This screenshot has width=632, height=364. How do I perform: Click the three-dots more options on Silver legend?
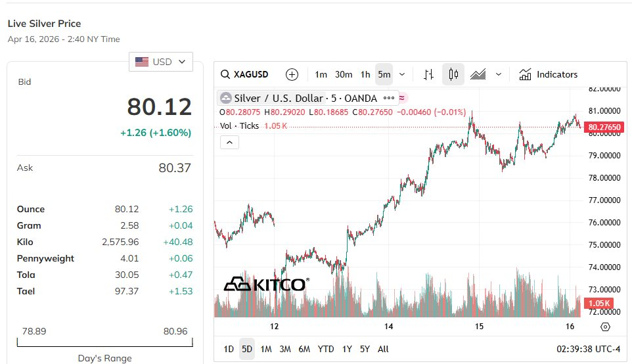pyautogui.click(x=389, y=98)
